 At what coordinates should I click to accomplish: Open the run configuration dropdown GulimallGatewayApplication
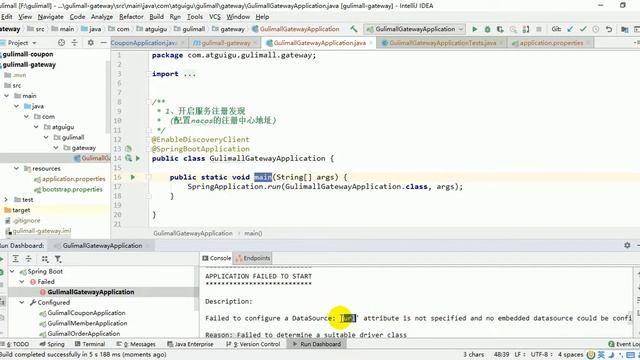[x=415, y=29]
